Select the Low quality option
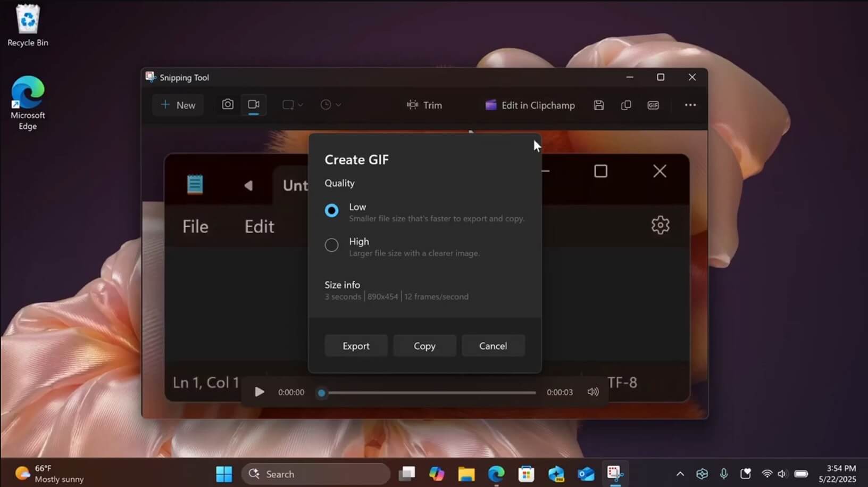The image size is (868, 487). click(331, 210)
